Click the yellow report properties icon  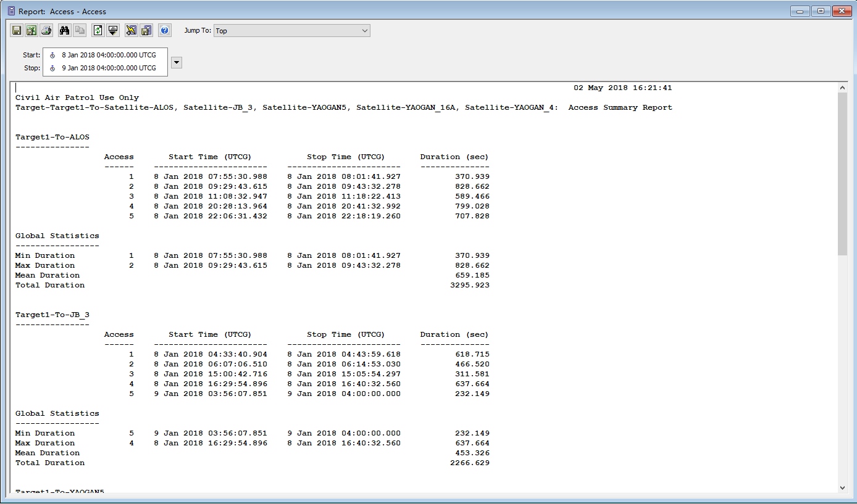[131, 30]
